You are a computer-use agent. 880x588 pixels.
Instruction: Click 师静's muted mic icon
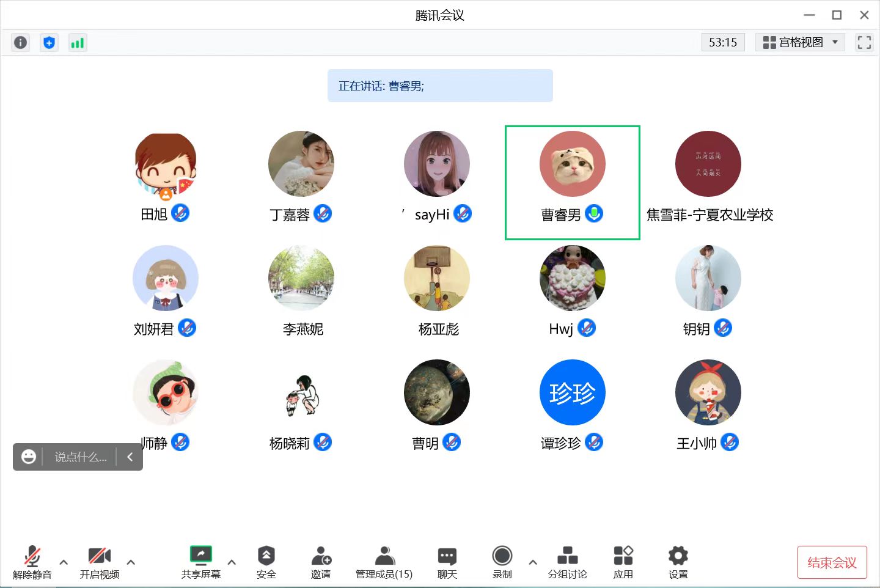(x=180, y=442)
